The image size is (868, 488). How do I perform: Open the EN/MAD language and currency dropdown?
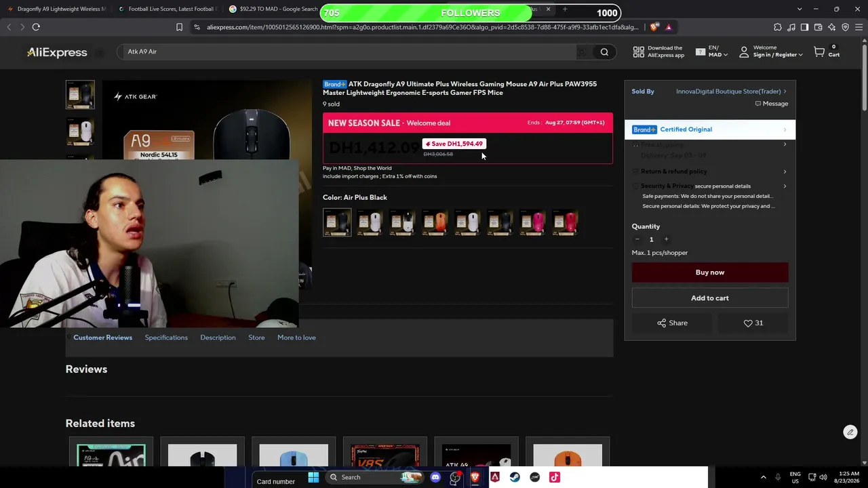[713, 52]
